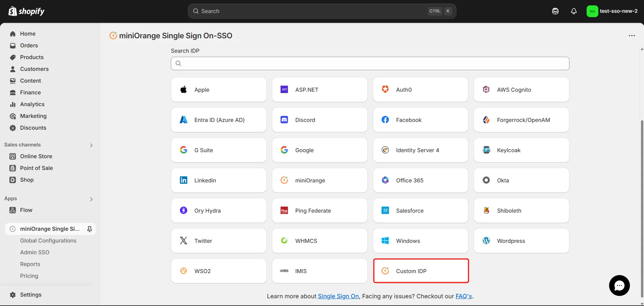Screen dimensions: 644x306
Task: Click the miniOrange Single Sign On-SSO title icon
Action: [113, 35]
